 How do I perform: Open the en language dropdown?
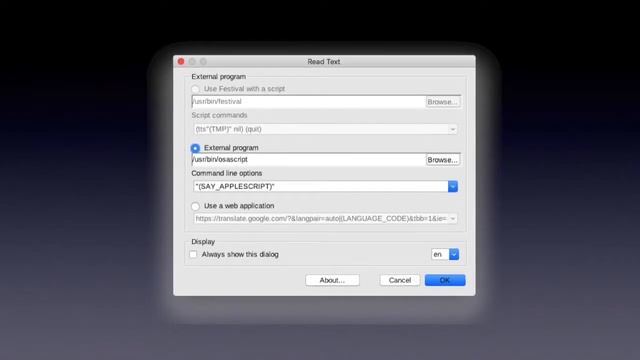coord(454,254)
